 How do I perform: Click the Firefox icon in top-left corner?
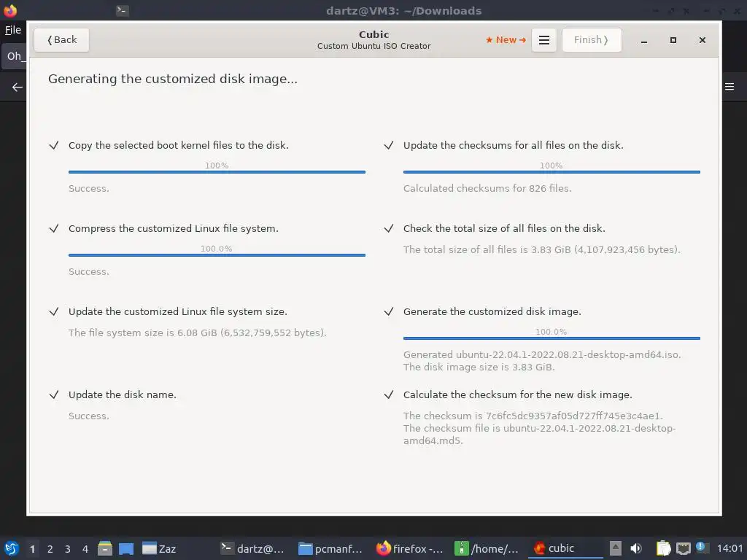(x=10, y=10)
